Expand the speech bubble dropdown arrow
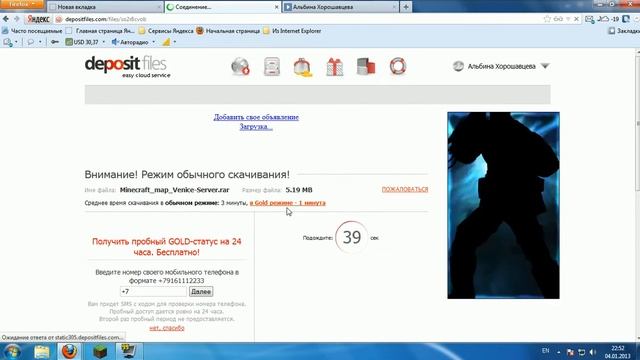The height and width of the screenshot is (360, 640). [x=40, y=42]
